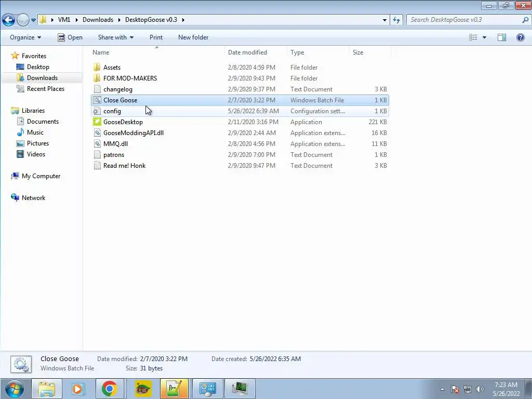Open the Organize menu
This screenshot has height=399, width=532.
(25, 37)
